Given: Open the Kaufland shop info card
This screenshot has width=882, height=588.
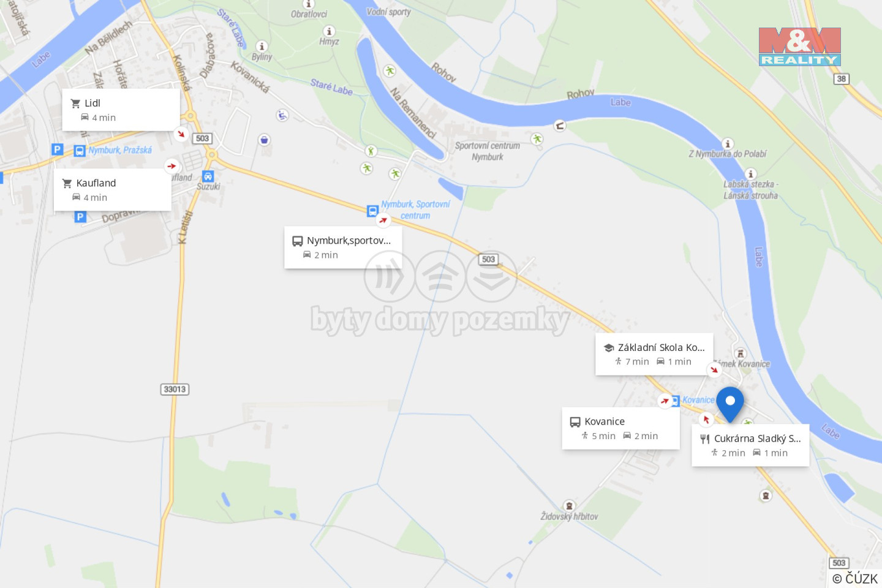Looking at the screenshot, I should click(x=113, y=190).
